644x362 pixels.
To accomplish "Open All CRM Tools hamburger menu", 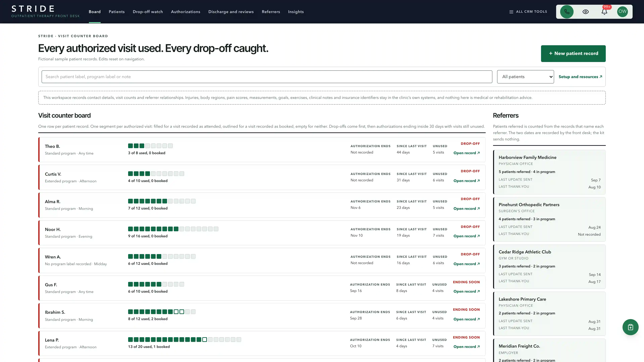I will click(528, 12).
